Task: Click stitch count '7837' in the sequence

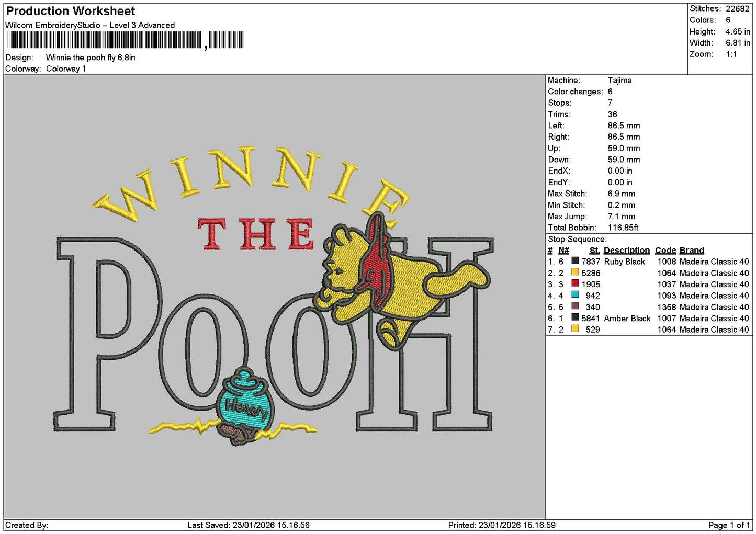Action: 591,262
